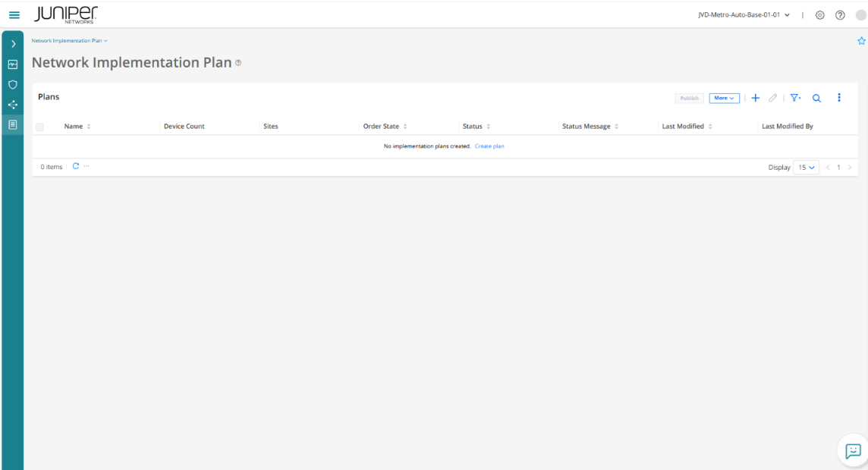Open the vertical three-dot options menu
This screenshot has width=868, height=470.
click(839, 98)
